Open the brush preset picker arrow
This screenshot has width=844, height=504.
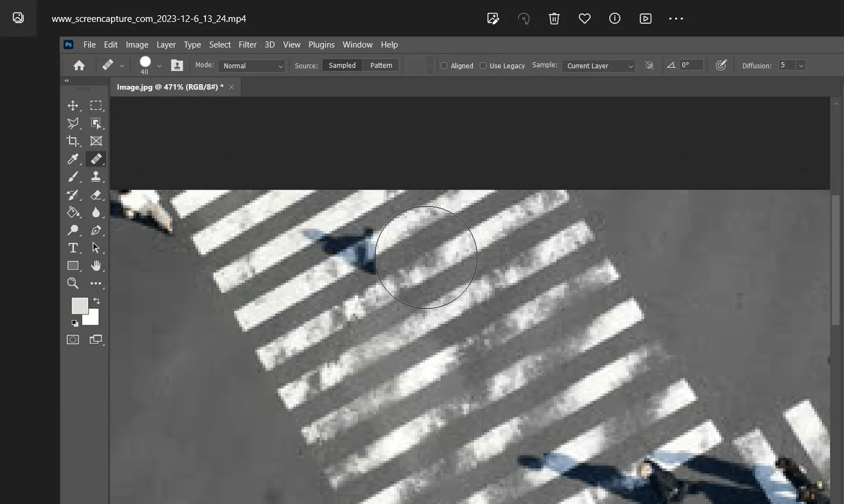pyautogui.click(x=159, y=66)
